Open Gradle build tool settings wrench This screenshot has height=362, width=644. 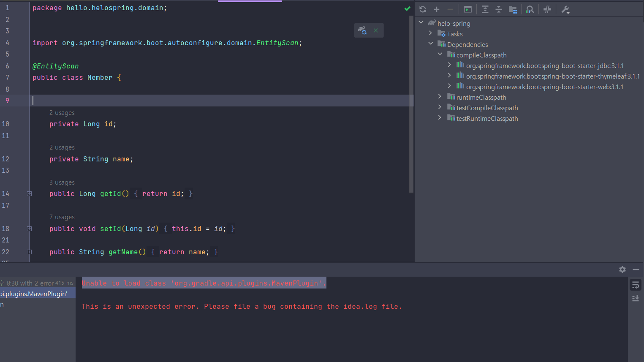(x=565, y=9)
